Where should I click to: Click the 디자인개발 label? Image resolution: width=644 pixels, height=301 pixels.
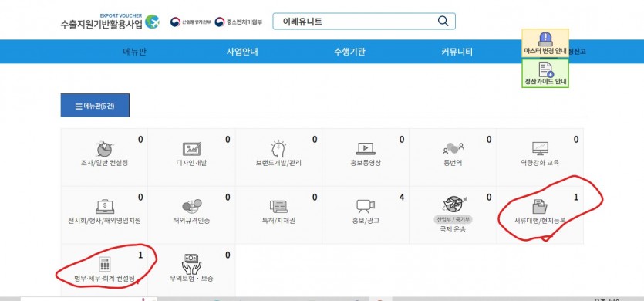click(191, 163)
